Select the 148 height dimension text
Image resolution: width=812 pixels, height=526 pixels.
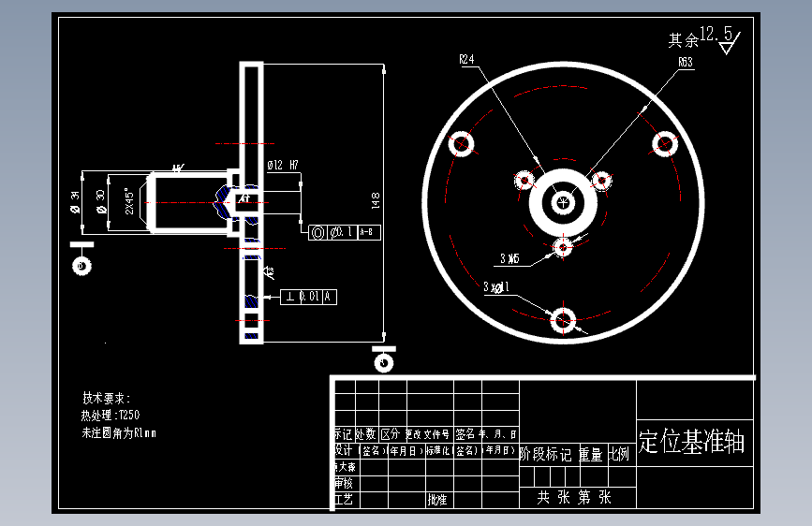coord(376,200)
